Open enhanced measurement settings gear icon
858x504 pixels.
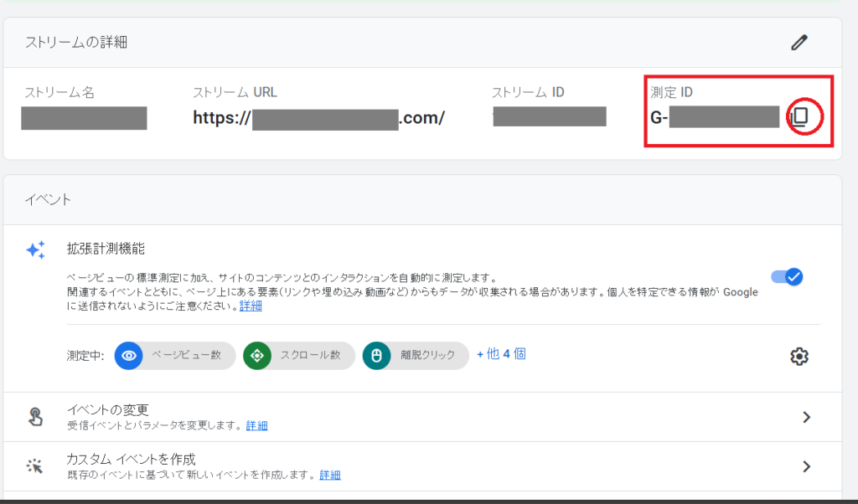pyautogui.click(x=799, y=356)
